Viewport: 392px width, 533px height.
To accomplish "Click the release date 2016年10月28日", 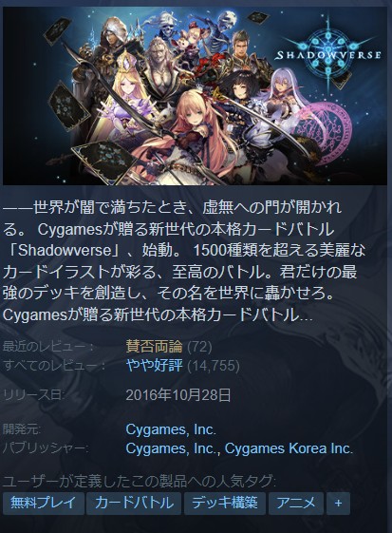I will pyautogui.click(x=178, y=395).
